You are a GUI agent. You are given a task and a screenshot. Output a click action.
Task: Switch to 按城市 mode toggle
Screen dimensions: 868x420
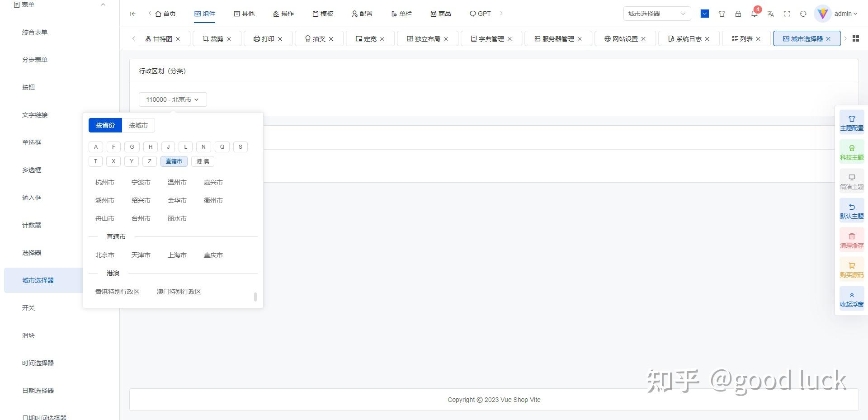138,125
